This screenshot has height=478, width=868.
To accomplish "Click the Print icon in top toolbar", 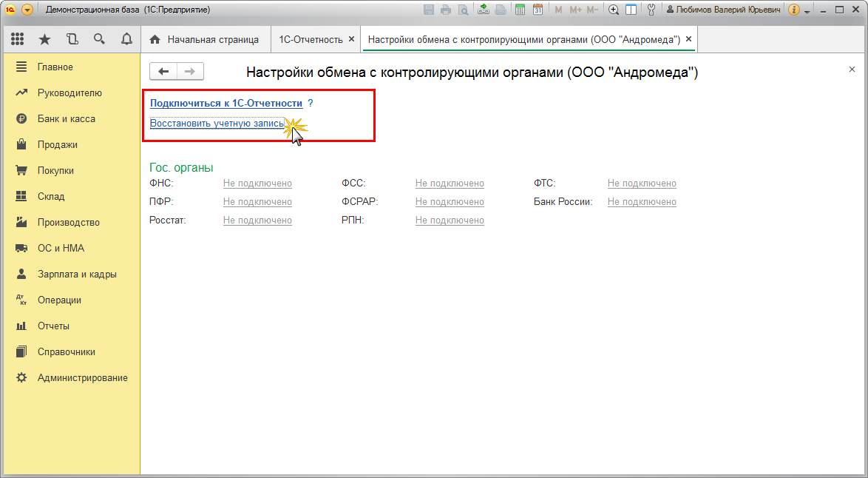I will [x=446, y=10].
